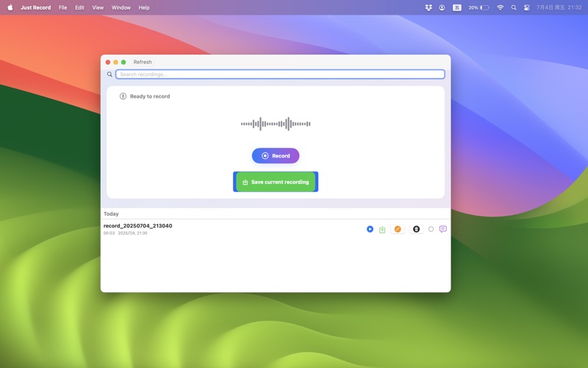Minimize the Just Record window
Screen dimensions: 588x368
coord(115,62)
